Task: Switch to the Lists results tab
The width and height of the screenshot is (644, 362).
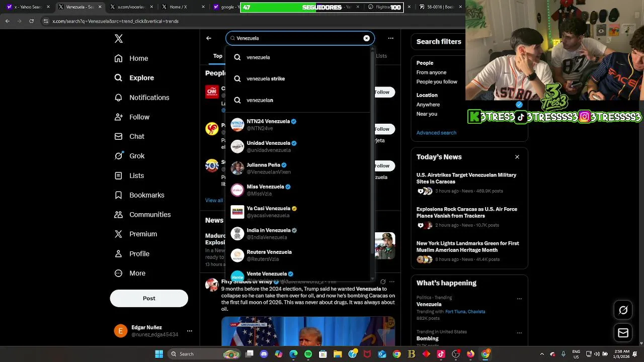Action: tap(381, 56)
